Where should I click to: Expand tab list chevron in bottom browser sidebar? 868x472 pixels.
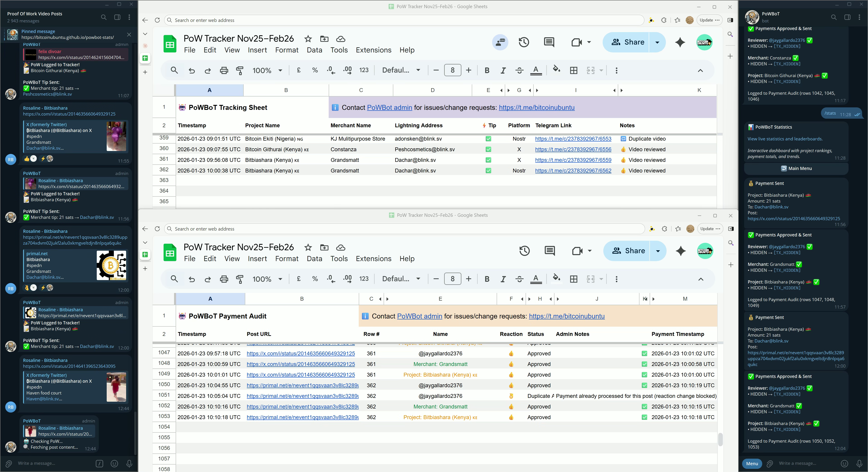pyautogui.click(x=145, y=243)
